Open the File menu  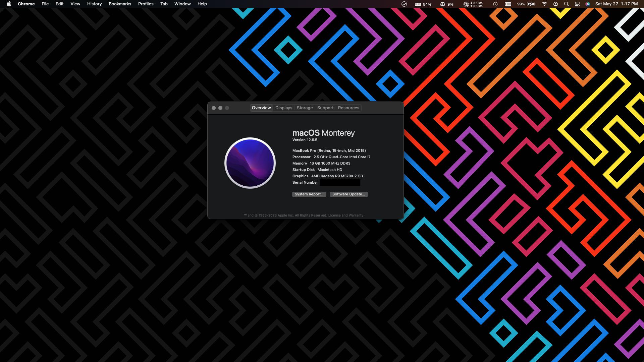point(45,4)
